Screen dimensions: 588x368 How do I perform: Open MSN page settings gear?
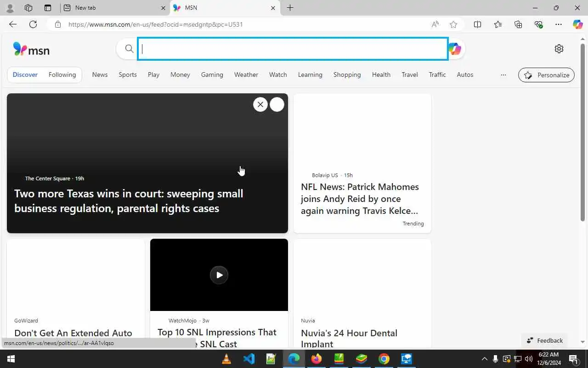[x=559, y=49]
